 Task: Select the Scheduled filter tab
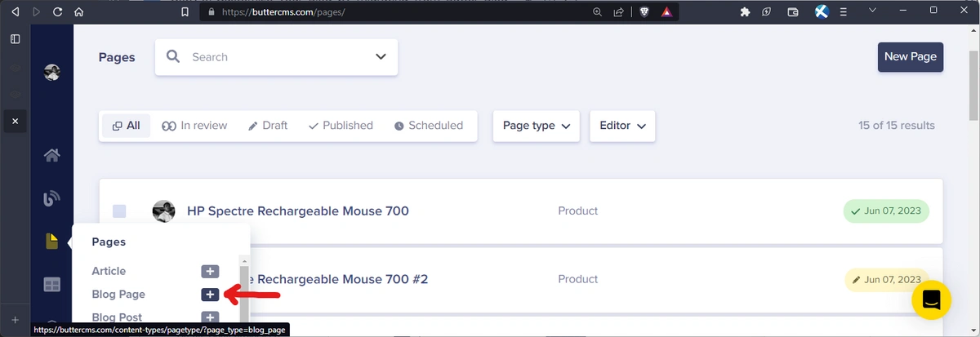click(429, 126)
